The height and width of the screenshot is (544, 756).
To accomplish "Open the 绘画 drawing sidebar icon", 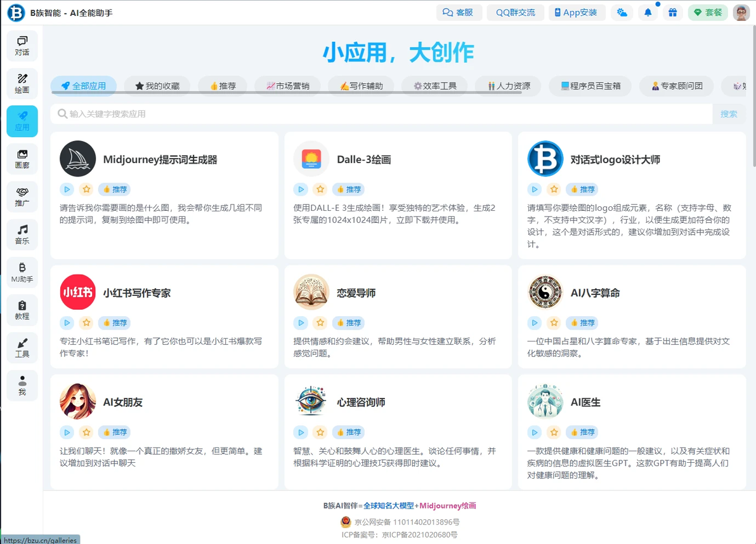I will (22, 84).
